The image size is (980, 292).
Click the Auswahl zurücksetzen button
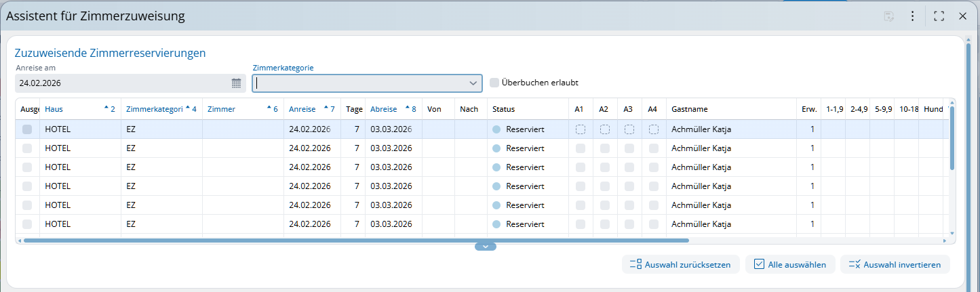[680, 265]
